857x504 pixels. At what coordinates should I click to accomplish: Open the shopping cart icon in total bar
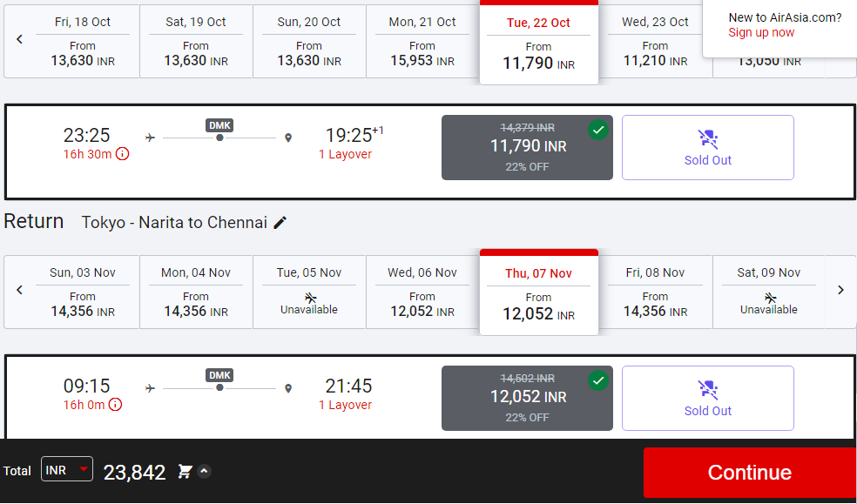[x=185, y=471]
